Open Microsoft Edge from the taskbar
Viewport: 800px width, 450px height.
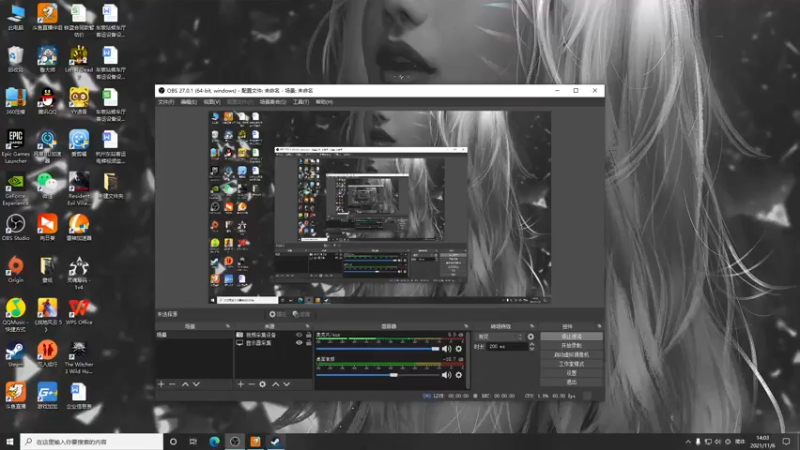click(x=214, y=442)
